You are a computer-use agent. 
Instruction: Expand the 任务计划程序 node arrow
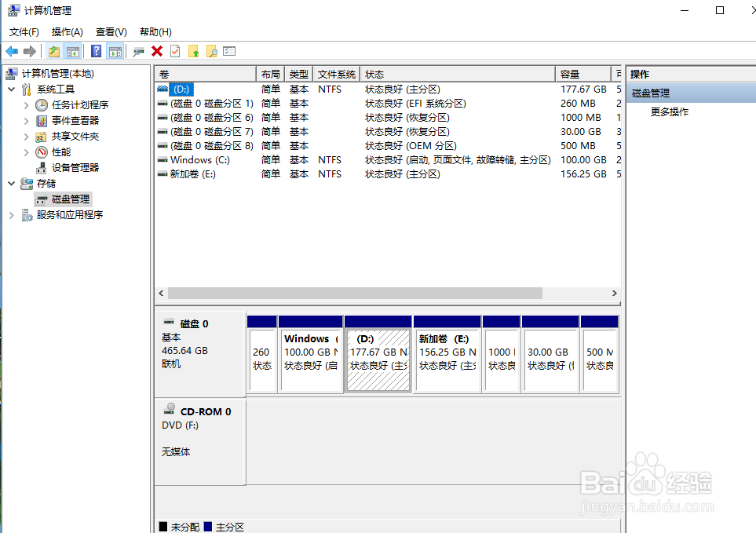tap(27, 105)
